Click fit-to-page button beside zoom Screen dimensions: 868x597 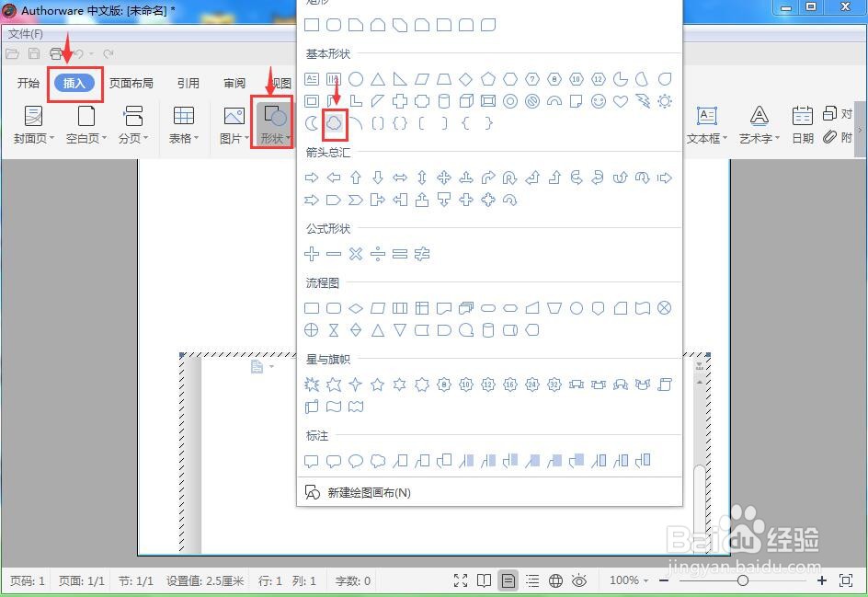coord(846,580)
